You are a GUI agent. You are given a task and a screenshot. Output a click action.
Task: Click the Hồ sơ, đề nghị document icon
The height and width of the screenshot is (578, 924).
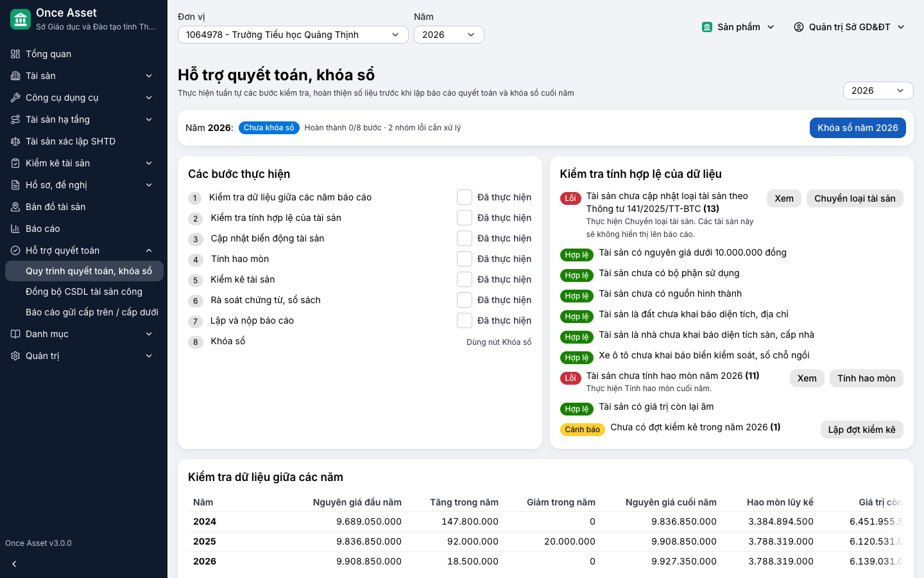click(15, 185)
